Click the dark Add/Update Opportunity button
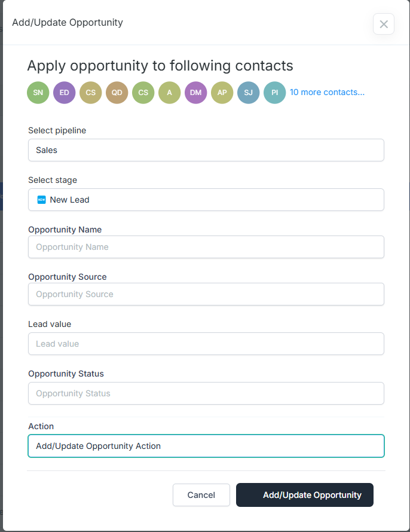The width and height of the screenshot is (410, 532). tap(305, 495)
